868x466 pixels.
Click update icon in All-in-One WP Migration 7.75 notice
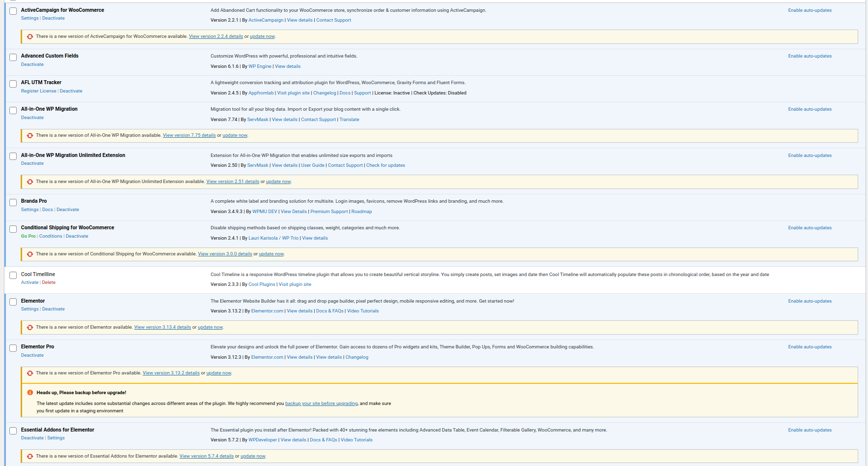pos(30,135)
